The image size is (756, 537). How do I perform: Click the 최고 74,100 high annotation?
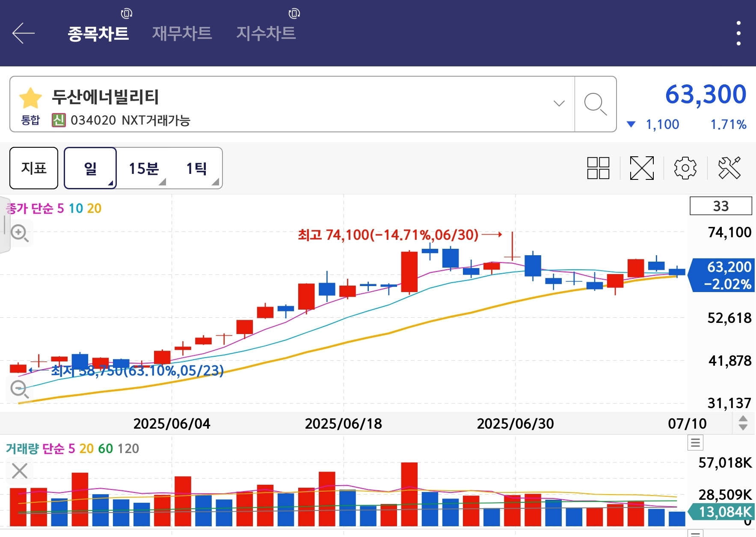[388, 235]
